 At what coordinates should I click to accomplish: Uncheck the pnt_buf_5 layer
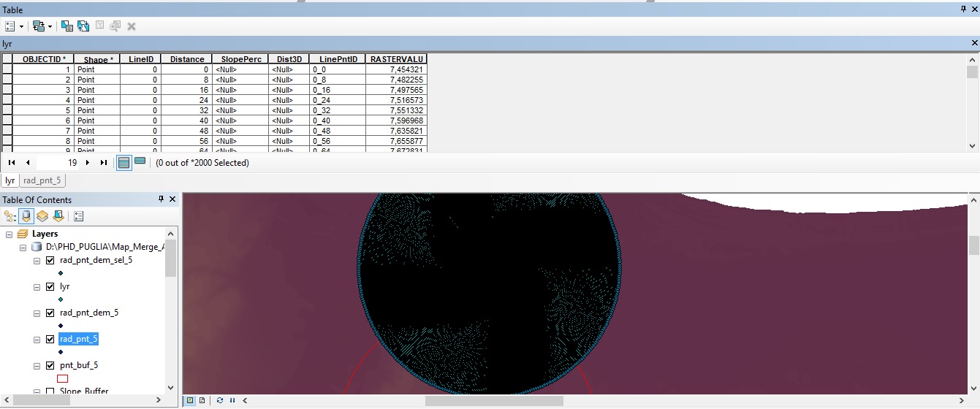click(50, 365)
